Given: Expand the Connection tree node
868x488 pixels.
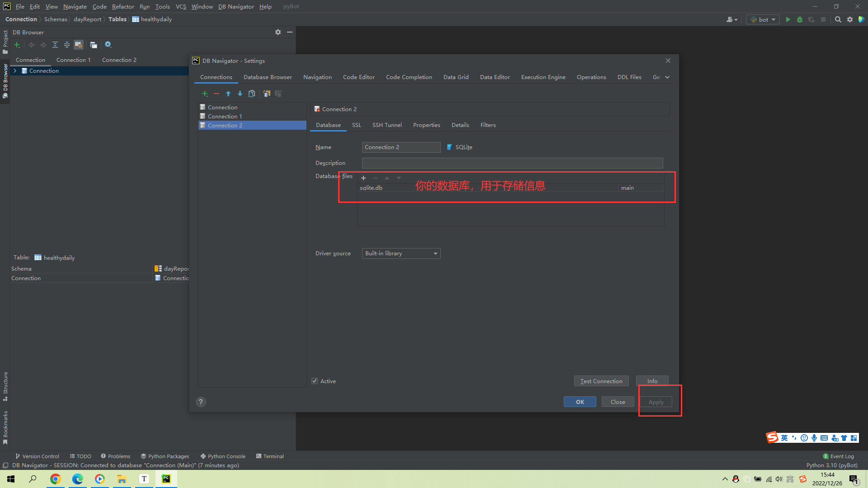Looking at the screenshot, I should [15, 71].
